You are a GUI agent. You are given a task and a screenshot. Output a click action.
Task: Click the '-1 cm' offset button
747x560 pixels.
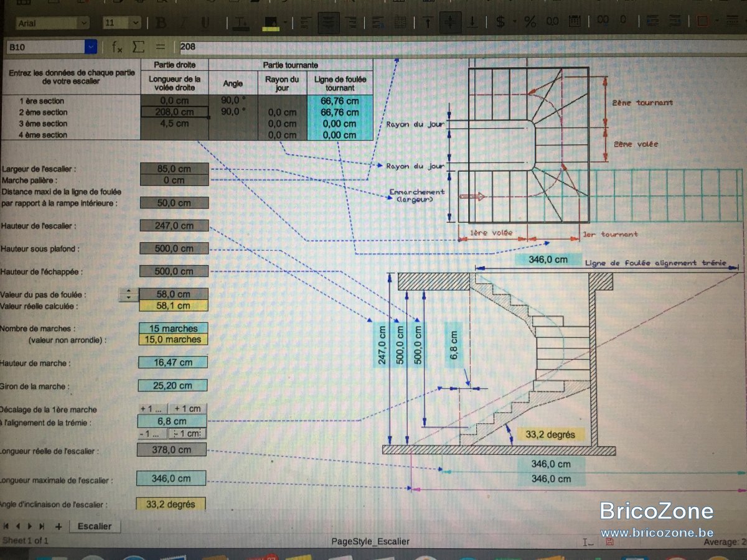187,434
